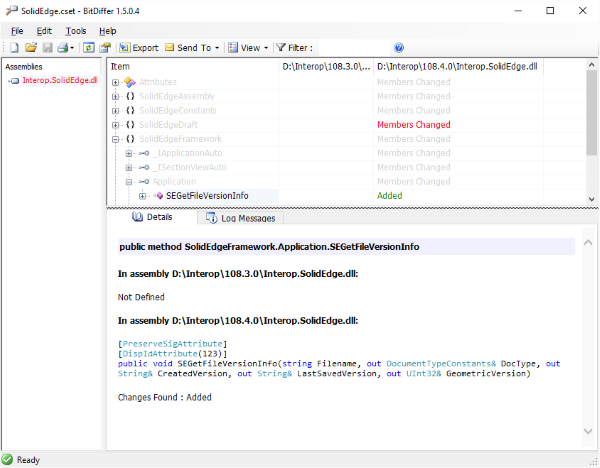The image size is (600, 468).
Task: Click the SEGetFileVersionInfo method icon
Action: coord(158,196)
